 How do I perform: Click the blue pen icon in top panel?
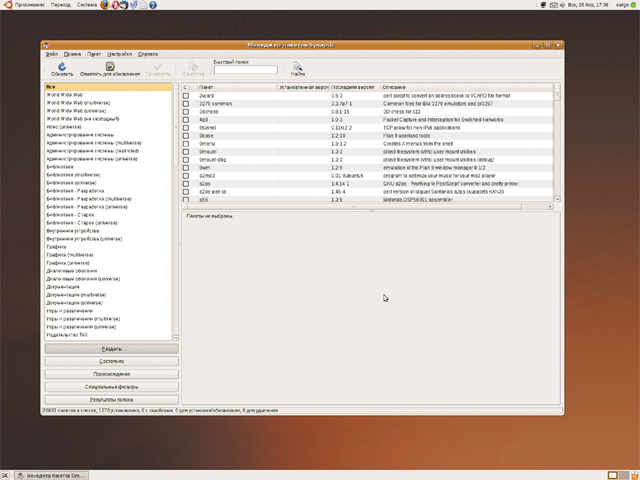(x=133, y=5)
